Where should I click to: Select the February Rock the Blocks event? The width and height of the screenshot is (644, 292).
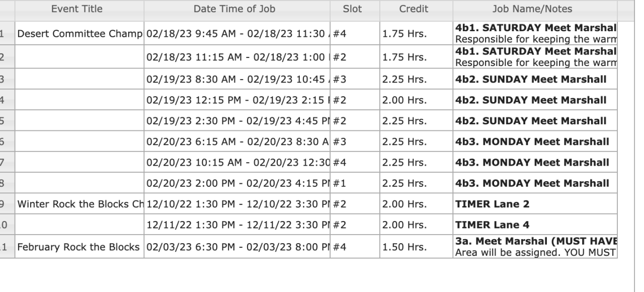(x=79, y=247)
